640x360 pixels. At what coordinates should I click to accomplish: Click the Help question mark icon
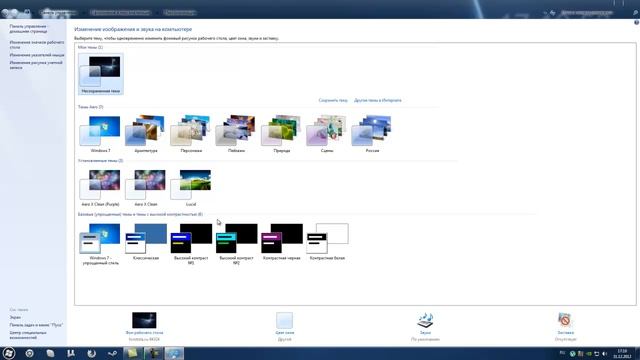(x=636, y=23)
